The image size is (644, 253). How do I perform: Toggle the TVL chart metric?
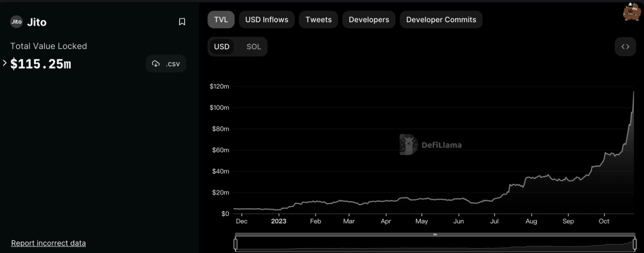221,20
